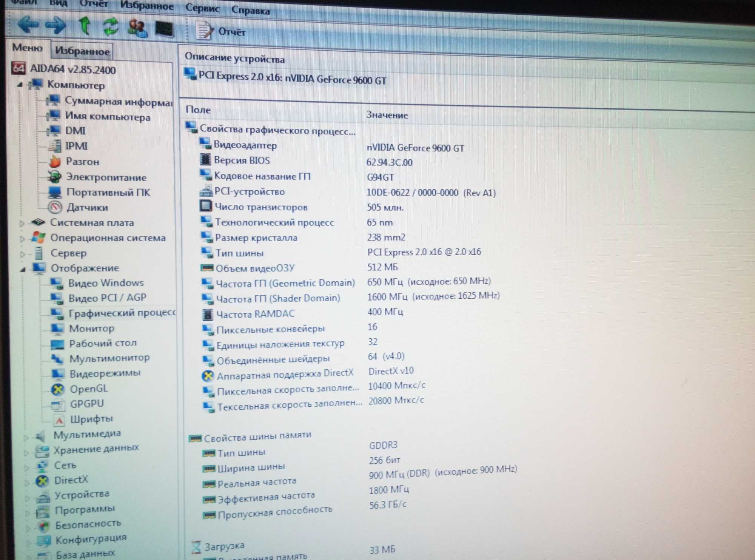Screen dimensions: 755x560
Task: Click the users icon in toolbar
Action: point(138,28)
